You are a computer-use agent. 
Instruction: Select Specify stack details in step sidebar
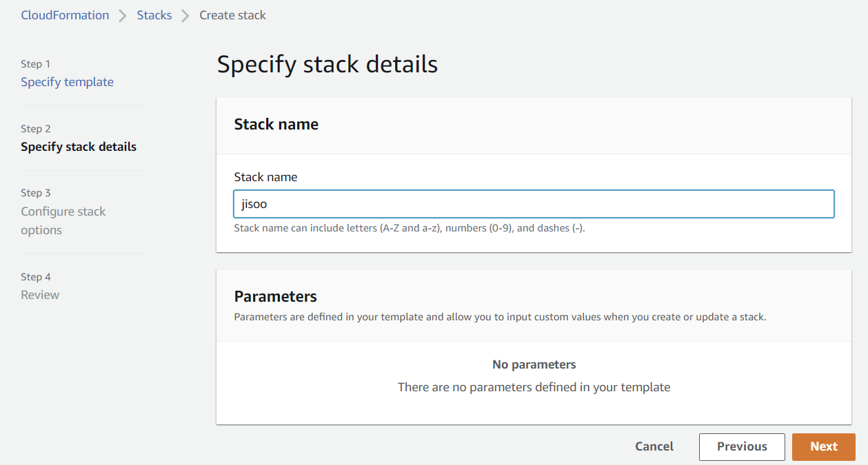point(79,147)
